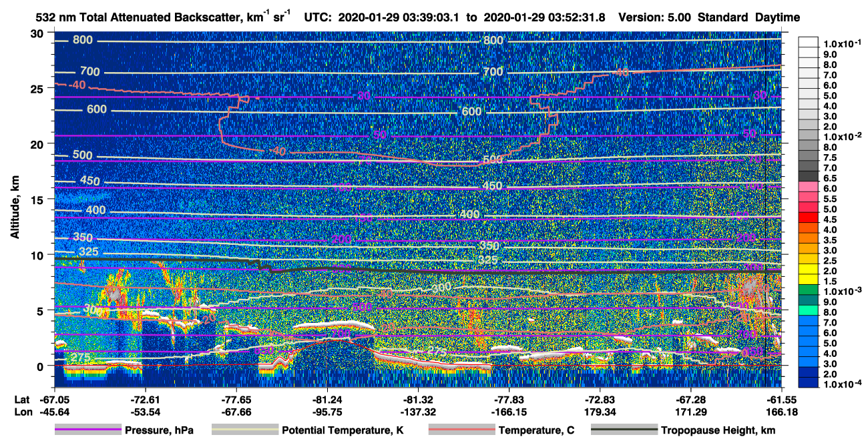Click the '30' altitude tick label
The image size is (868, 445).
[x=38, y=33]
